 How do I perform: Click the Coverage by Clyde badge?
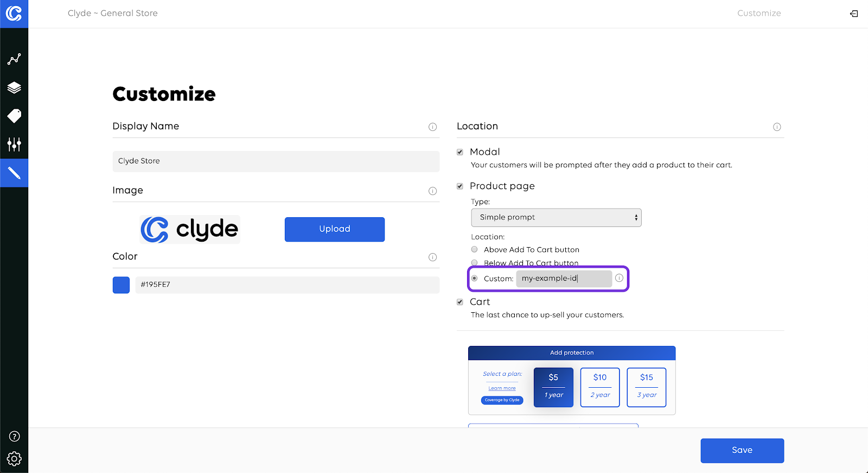tap(502, 400)
